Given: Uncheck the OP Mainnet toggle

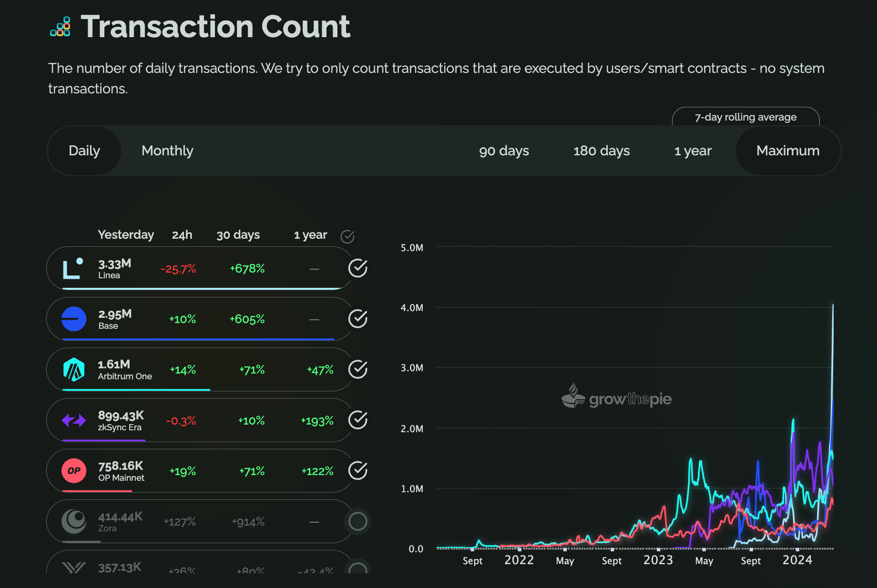Looking at the screenshot, I should pyautogui.click(x=358, y=471).
